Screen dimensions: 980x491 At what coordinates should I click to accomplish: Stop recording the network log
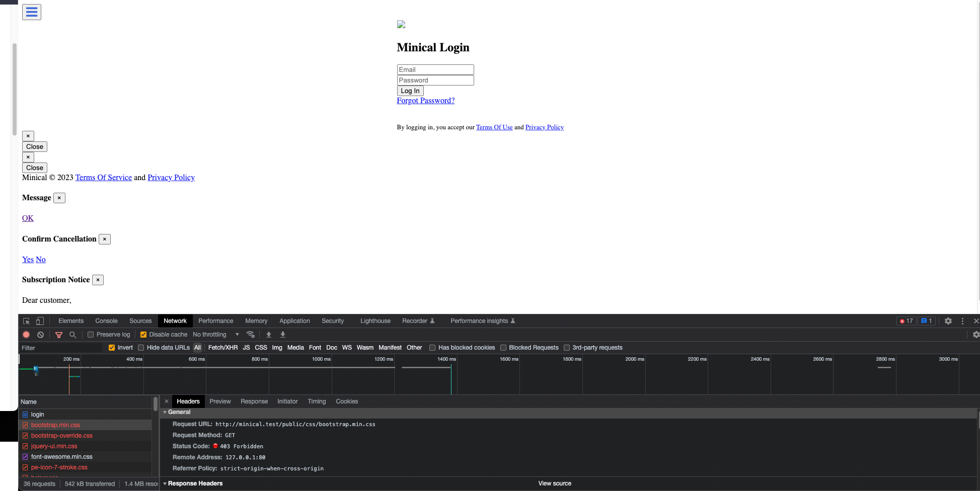click(x=26, y=335)
